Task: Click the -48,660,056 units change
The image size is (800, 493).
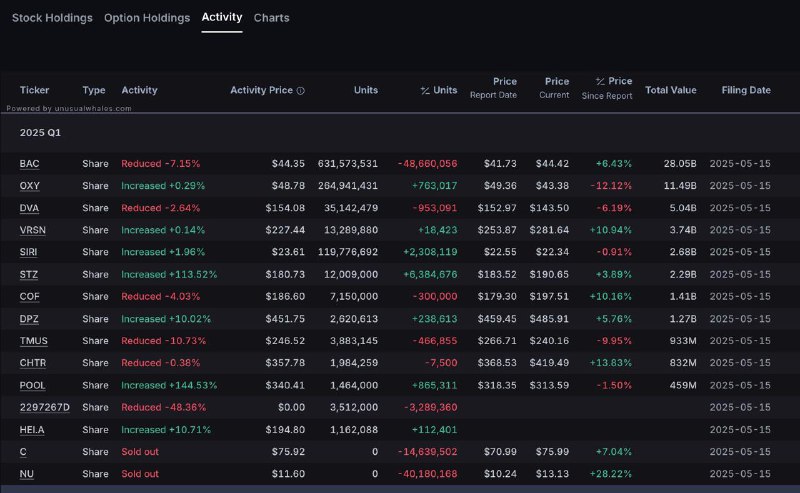Action: pyautogui.click(x=428, y=164)
